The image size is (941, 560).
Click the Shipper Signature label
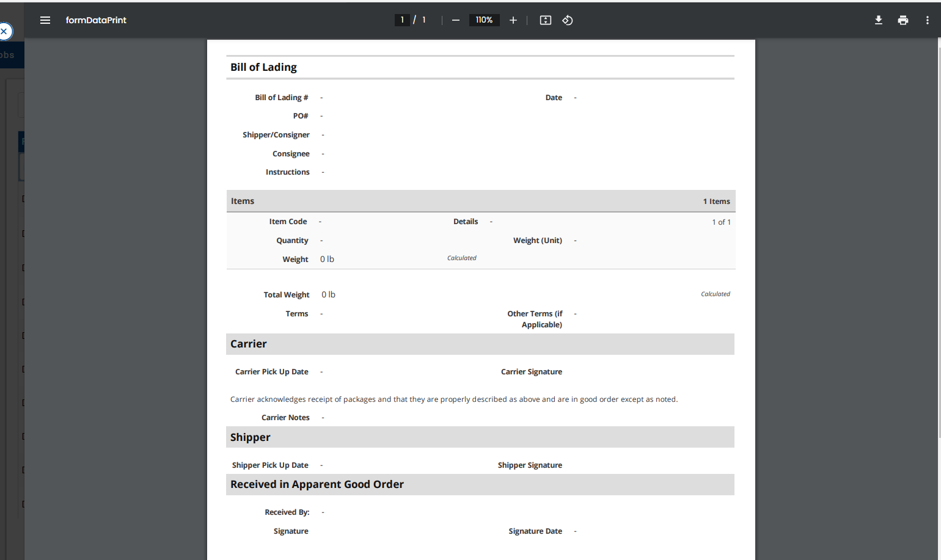click(530, 465)
